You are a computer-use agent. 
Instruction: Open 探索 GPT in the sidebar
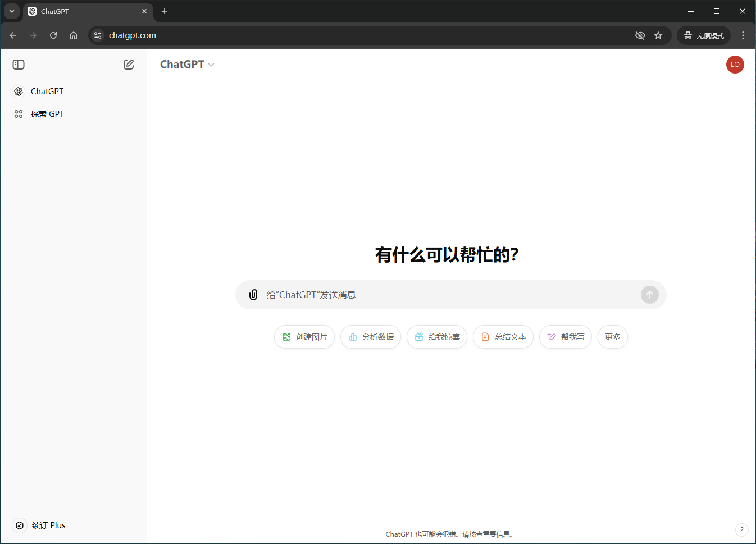click(47, 114)
